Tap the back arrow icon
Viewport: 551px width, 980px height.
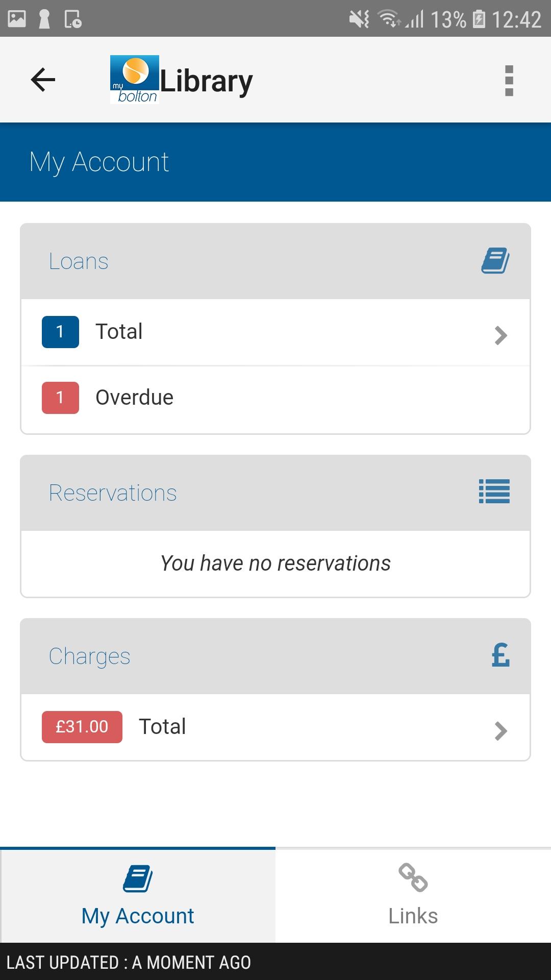coord(43,80)
